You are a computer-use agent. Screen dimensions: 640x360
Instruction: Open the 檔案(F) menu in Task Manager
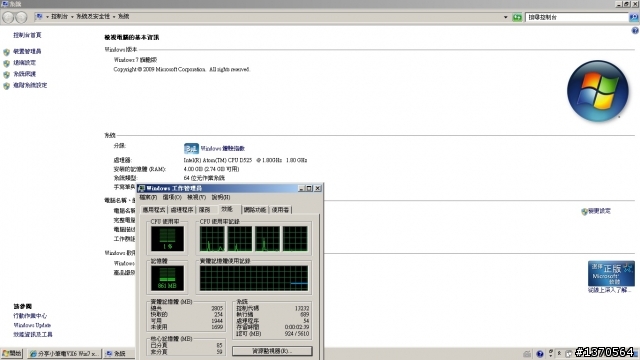(x=148, y=198)
